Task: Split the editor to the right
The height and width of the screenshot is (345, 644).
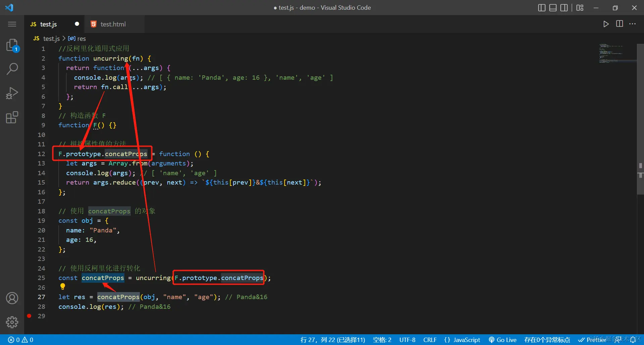Action: 620,24
